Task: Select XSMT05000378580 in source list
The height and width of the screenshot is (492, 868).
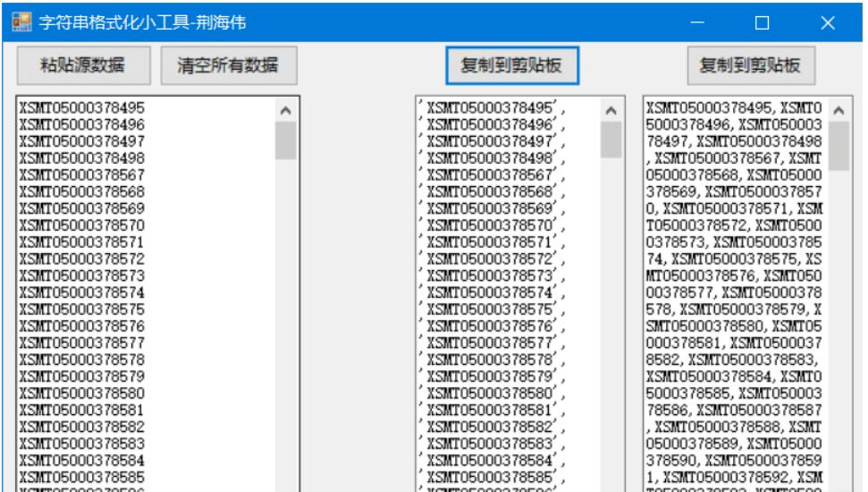Action: tap(82, 394)
